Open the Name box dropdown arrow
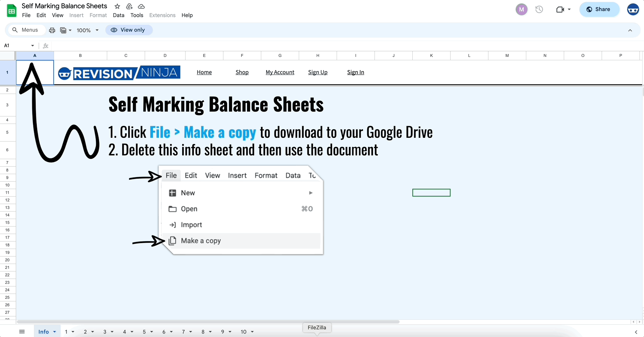The height and width of the screenshot is (337, 644). click(x=32, y=45)
